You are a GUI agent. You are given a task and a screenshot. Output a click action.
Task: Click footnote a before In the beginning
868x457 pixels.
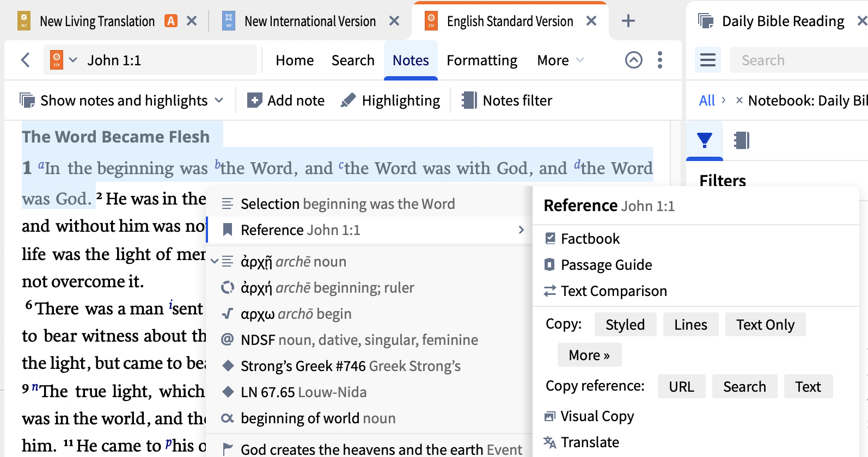click(41, 164)
